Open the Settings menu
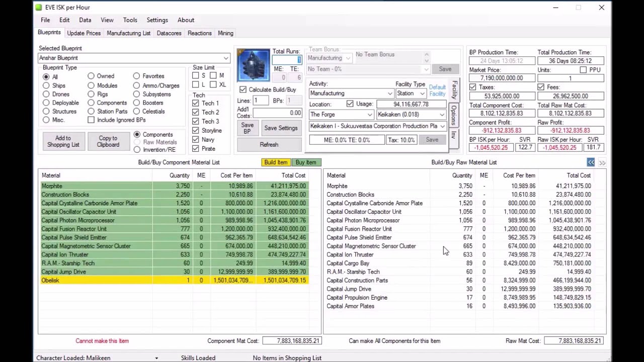The width and height of the screenshot is (644, 362). [157, 20]
